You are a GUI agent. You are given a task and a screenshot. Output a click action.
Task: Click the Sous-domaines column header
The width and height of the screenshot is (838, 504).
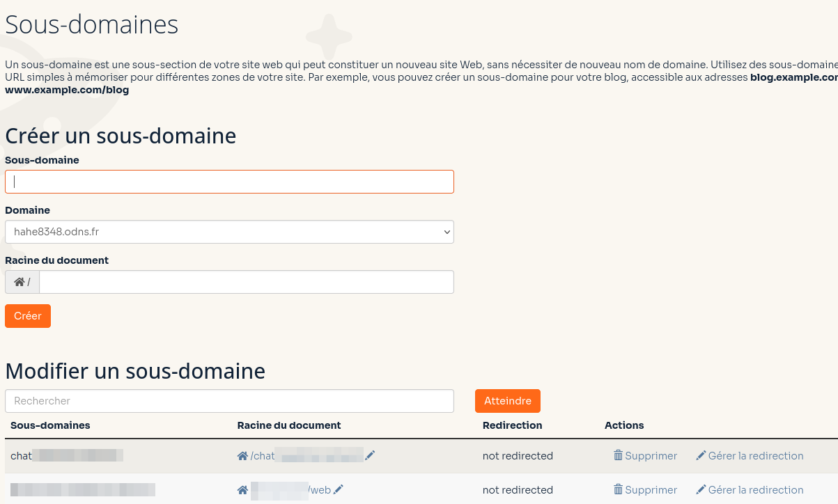click(x=50, y=425)
